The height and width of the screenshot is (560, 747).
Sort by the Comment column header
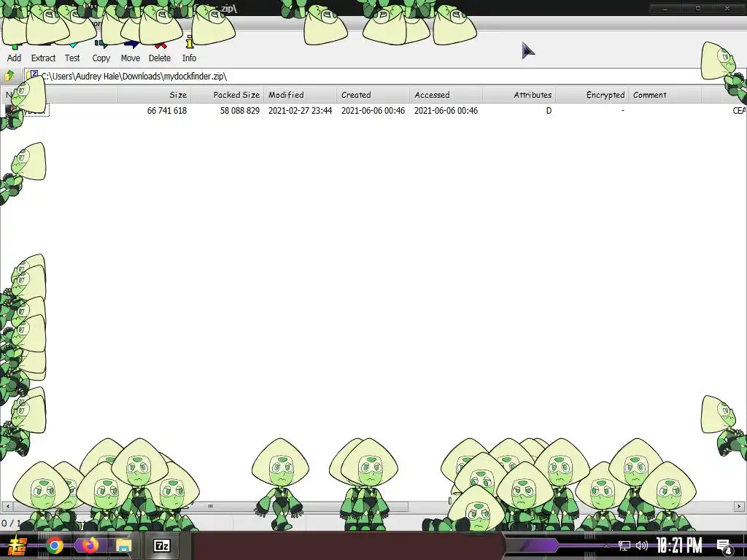665,95
